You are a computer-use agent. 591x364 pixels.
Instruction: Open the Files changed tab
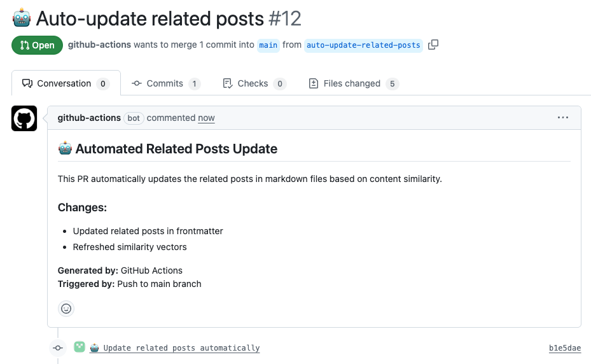(354, 83)
